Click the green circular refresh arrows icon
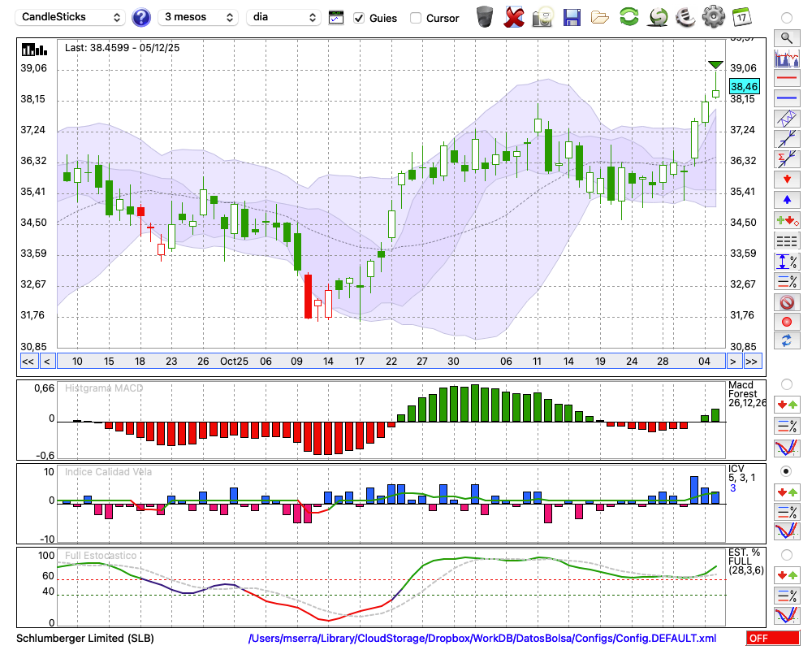Screen dimensions: 812x650 (x=628, y=16)
